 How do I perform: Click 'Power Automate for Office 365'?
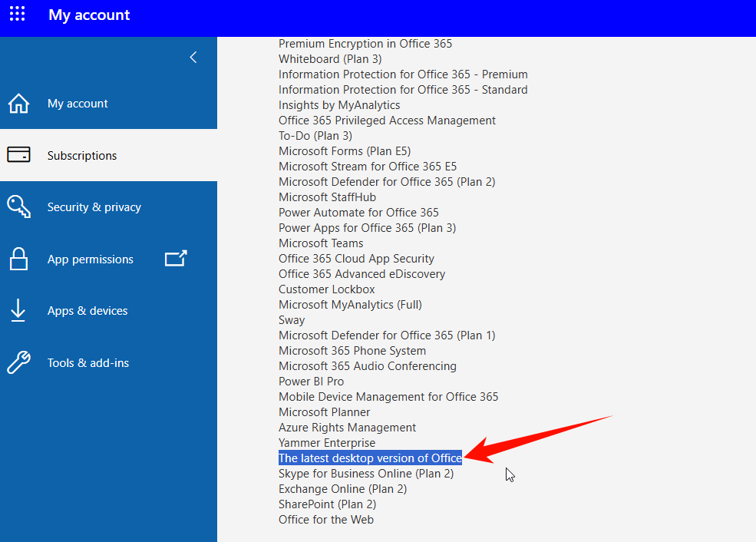(x=358, y=213)
